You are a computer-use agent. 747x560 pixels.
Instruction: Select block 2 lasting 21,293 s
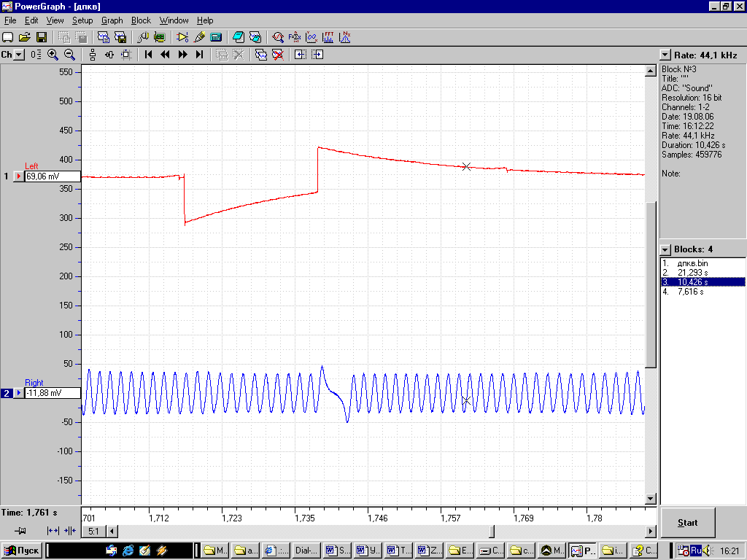point(703,273)
